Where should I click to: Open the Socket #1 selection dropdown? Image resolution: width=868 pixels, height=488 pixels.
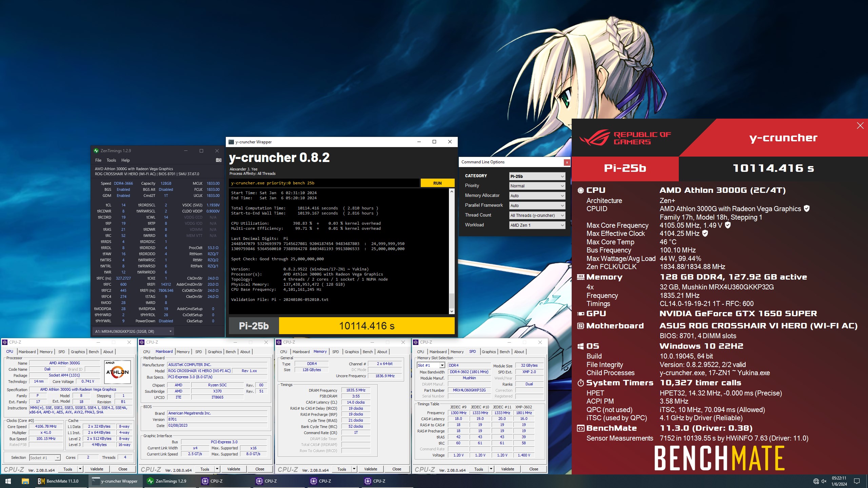click(x=45, y=457)
